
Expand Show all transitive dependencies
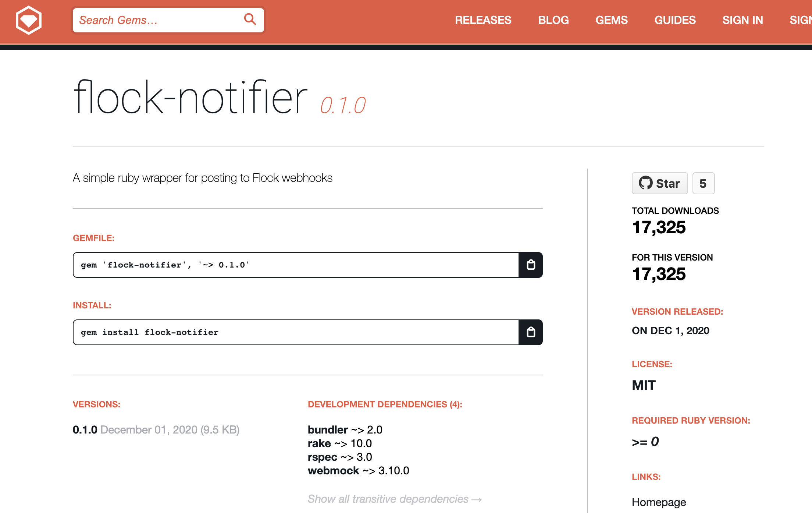pyautogui.click(x=394, y=499)
